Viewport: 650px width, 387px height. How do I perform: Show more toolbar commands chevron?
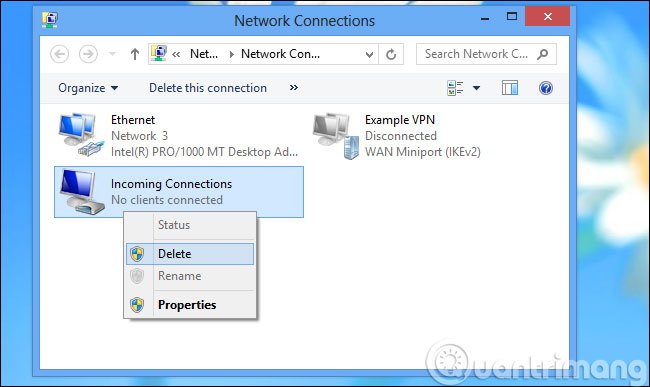[293, 87]
